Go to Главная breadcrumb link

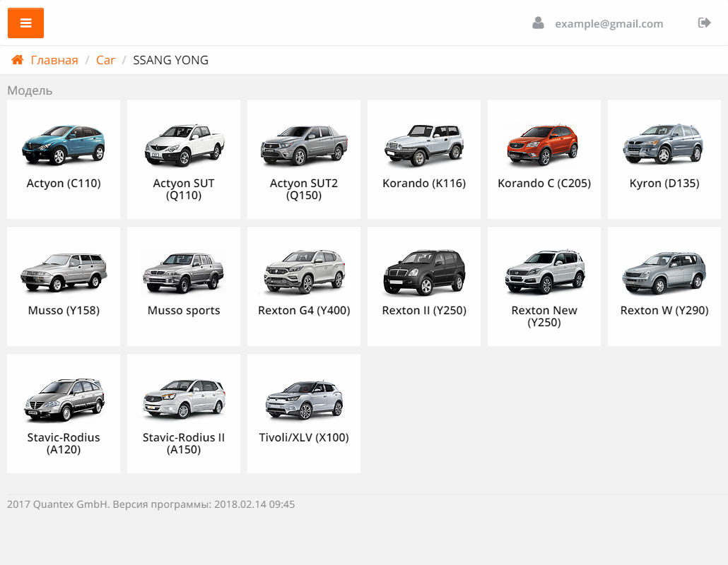(x=54, y=60)
